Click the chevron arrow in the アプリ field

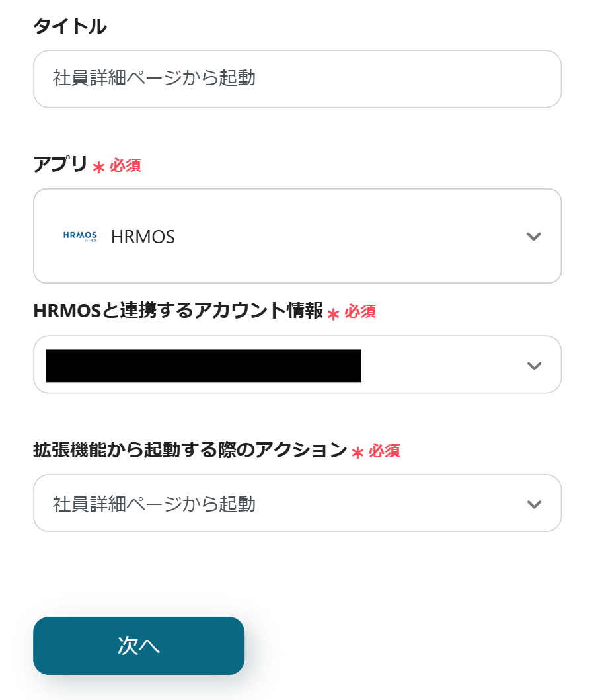(x=534, y=237)
